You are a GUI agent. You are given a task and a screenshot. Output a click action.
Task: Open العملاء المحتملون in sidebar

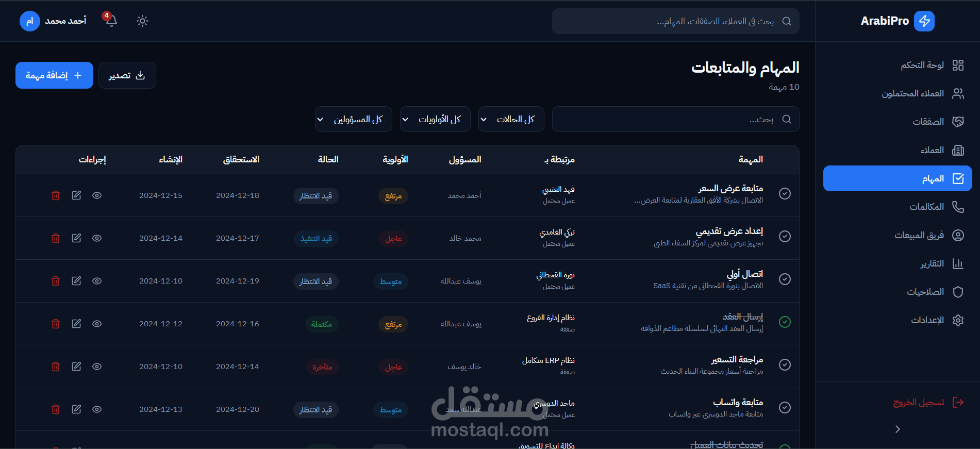[x=898, y=93]
